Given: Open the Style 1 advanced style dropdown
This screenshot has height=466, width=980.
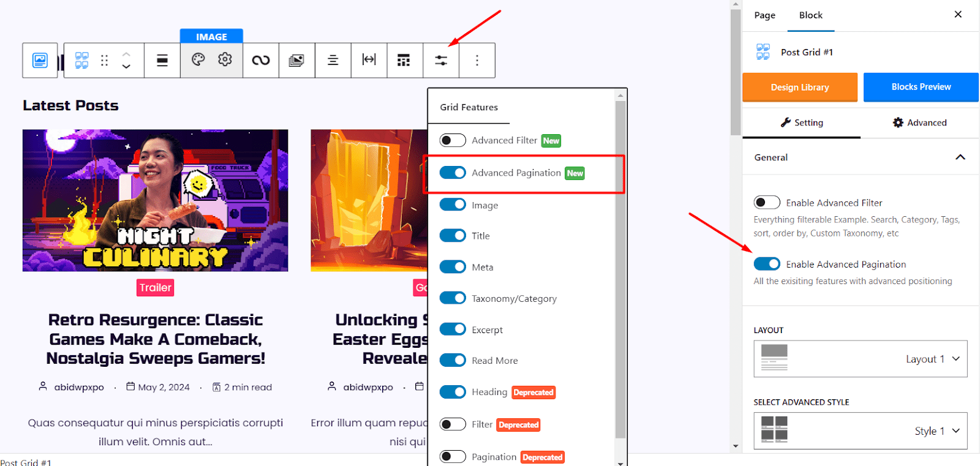Looking at the screenshot, I should (x=860, y=430).
